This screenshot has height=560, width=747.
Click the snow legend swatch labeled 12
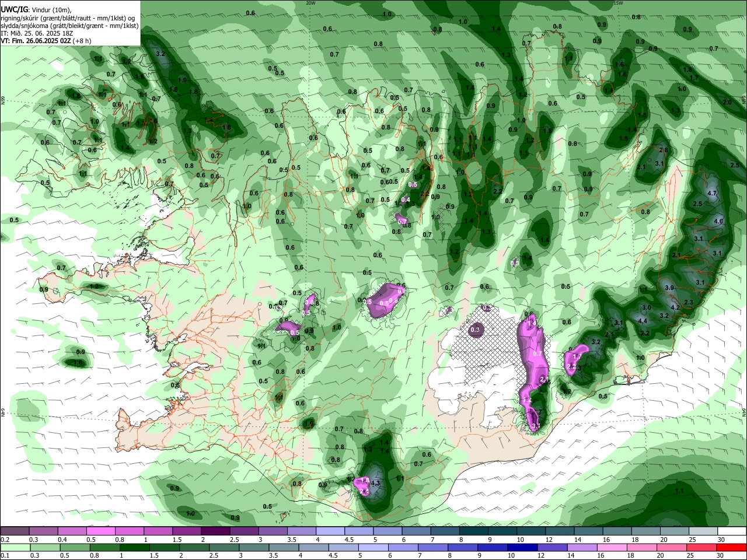559,531
